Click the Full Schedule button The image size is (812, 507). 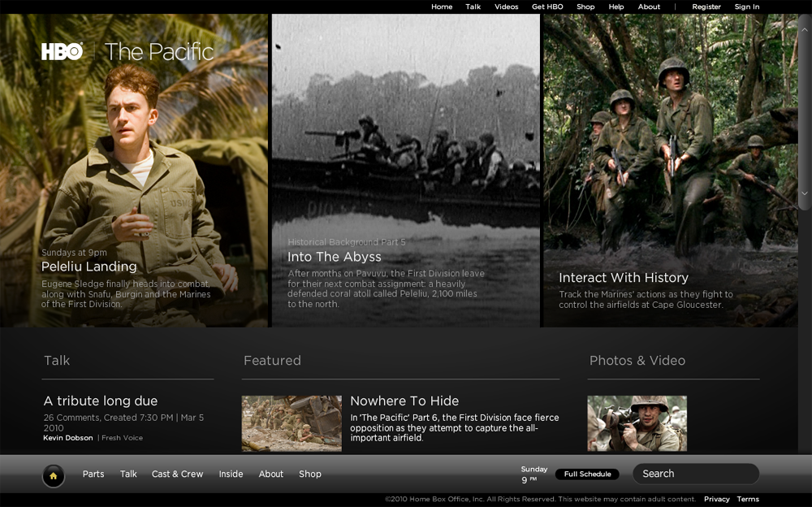pyautogui.click(x=587, y=474)
